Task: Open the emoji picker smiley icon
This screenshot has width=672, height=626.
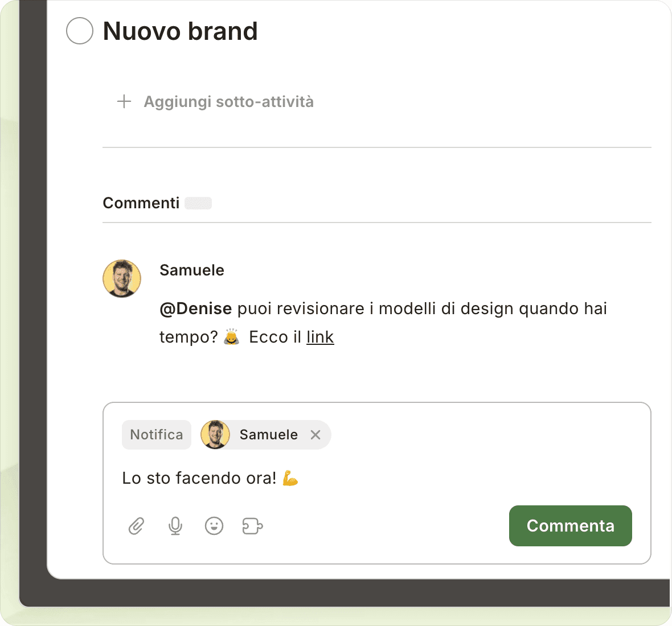Action: [x=214, y=526]
